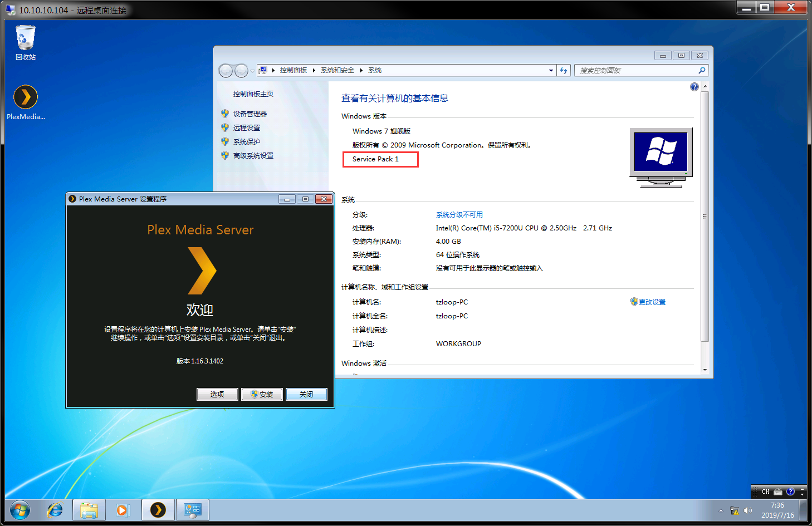The image size is (812, 526).
Task: Open the taskbar clock showing 7:36
Action: [777, 510]
